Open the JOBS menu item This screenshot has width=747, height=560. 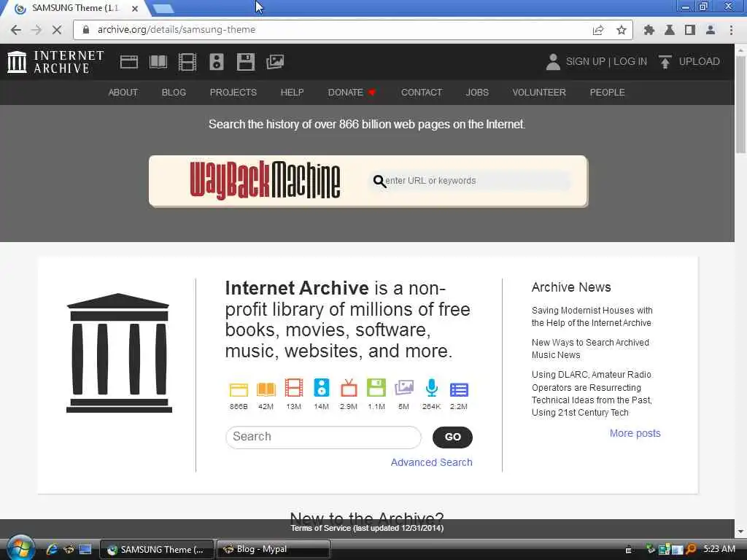(477, 93)
